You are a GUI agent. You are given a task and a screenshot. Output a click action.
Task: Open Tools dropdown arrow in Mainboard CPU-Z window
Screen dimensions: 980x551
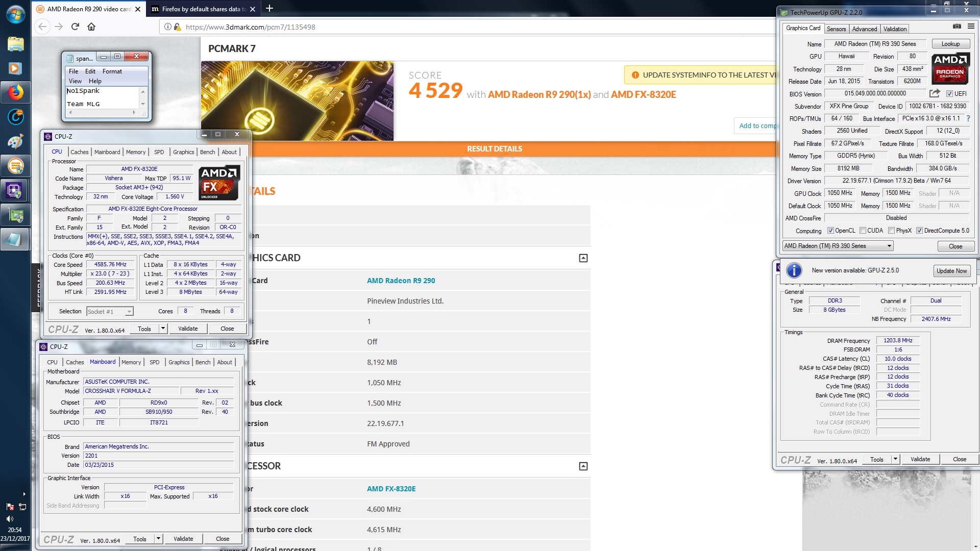pos(159,539)
